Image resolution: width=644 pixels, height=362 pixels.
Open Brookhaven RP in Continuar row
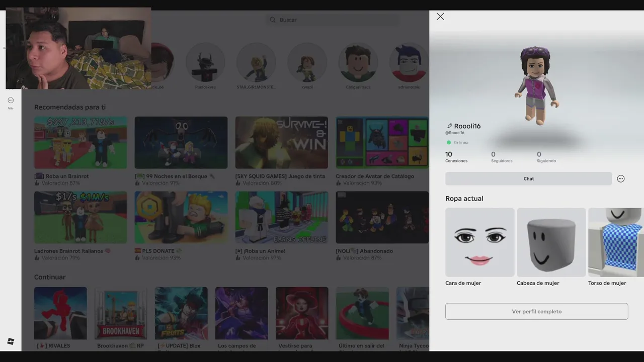tap(121, 313)
